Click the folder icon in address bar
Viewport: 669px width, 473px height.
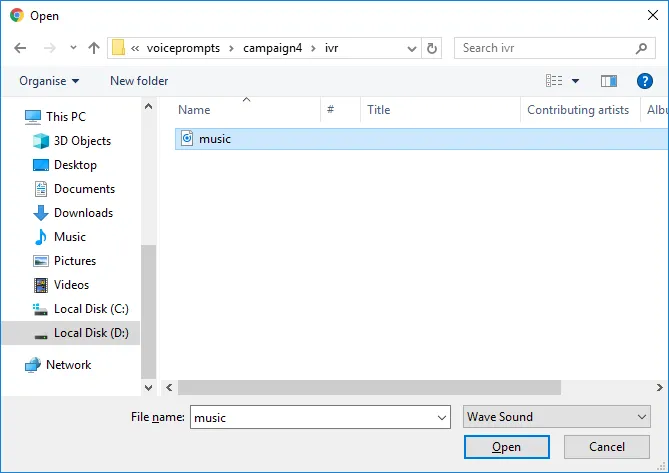pos(118,48)
